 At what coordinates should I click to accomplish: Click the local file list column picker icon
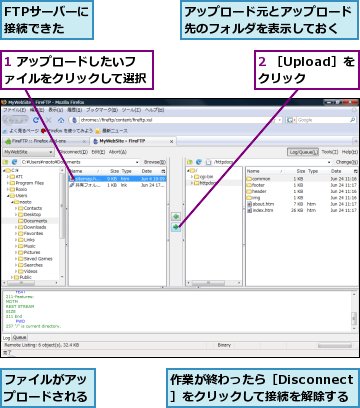click(x=163, y=171)
